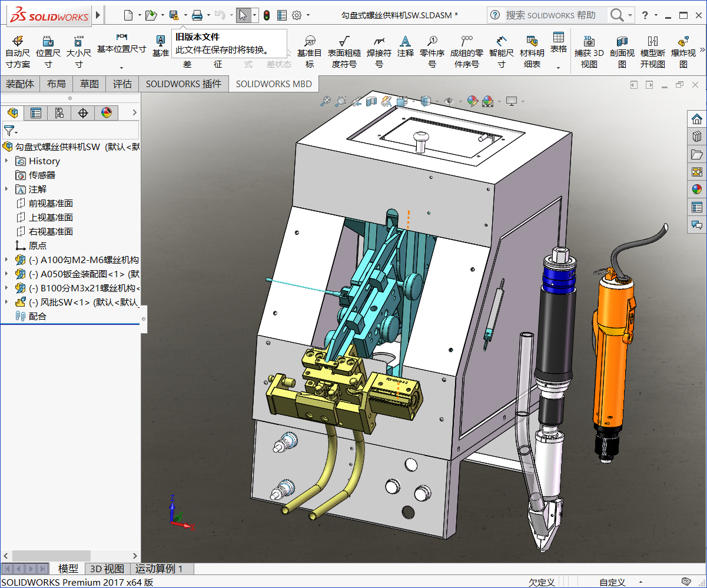Click Zoom to Fit icon in viewport

[325, 101]
